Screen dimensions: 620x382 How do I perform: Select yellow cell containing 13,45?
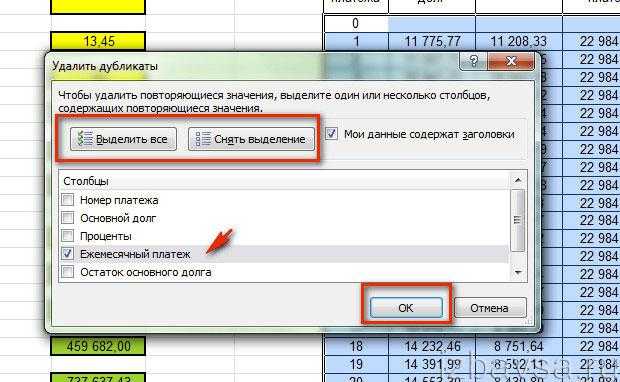[x=98, y=41]
